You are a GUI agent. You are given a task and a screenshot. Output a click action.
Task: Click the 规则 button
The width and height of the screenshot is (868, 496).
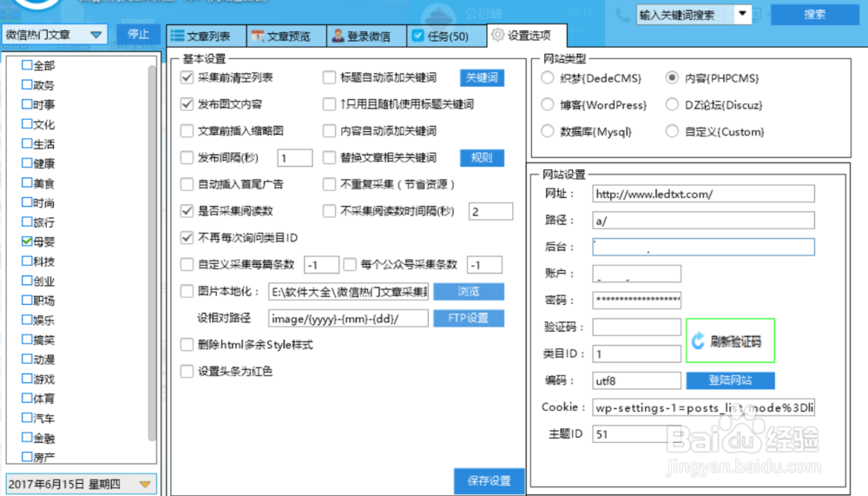[x=482, y=158]
